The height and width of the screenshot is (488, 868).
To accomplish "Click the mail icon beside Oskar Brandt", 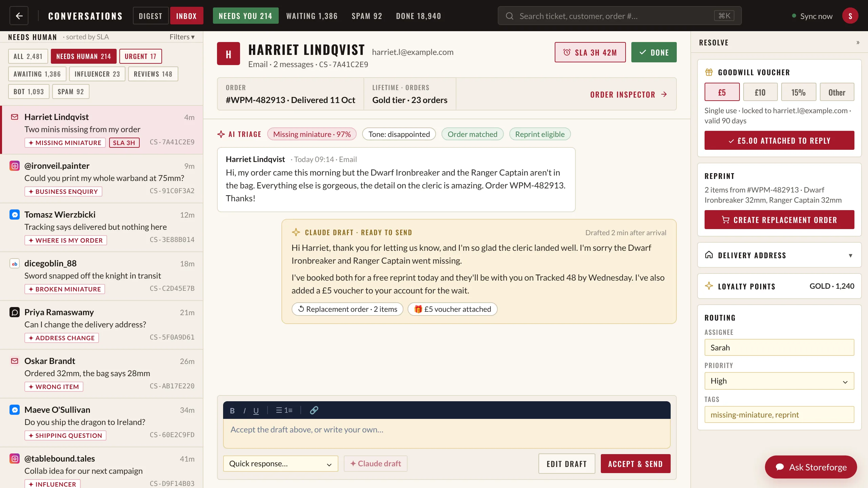I will pyautogui.click(x=15, y=361).
